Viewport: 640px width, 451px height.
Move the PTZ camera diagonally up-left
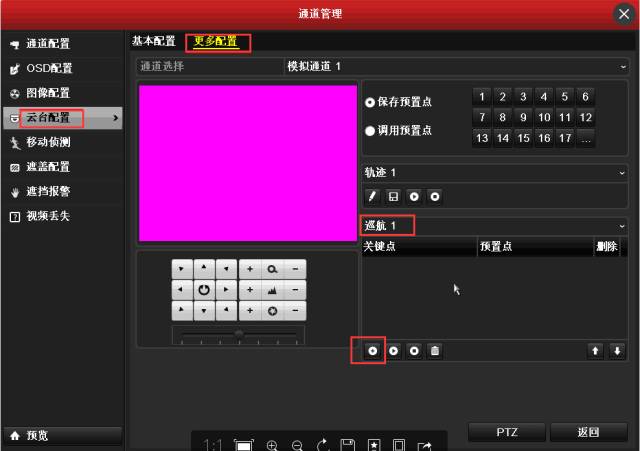click(x=182, y=269)
